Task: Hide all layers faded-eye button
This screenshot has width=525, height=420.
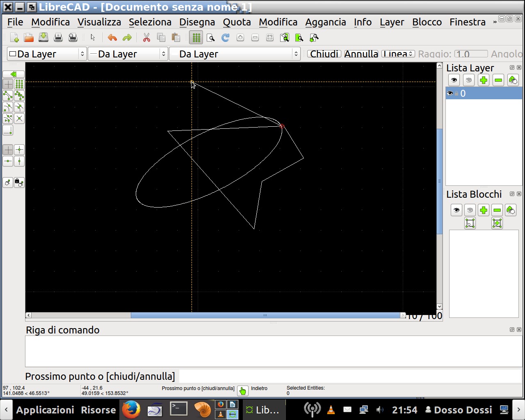Action: click(469, 80)
